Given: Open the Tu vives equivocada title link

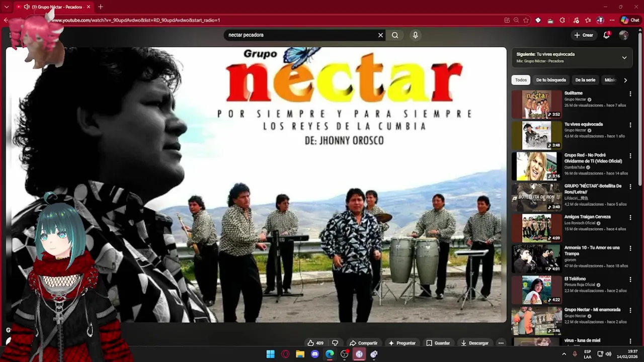Looking at the screenshot, I should 584,124.
